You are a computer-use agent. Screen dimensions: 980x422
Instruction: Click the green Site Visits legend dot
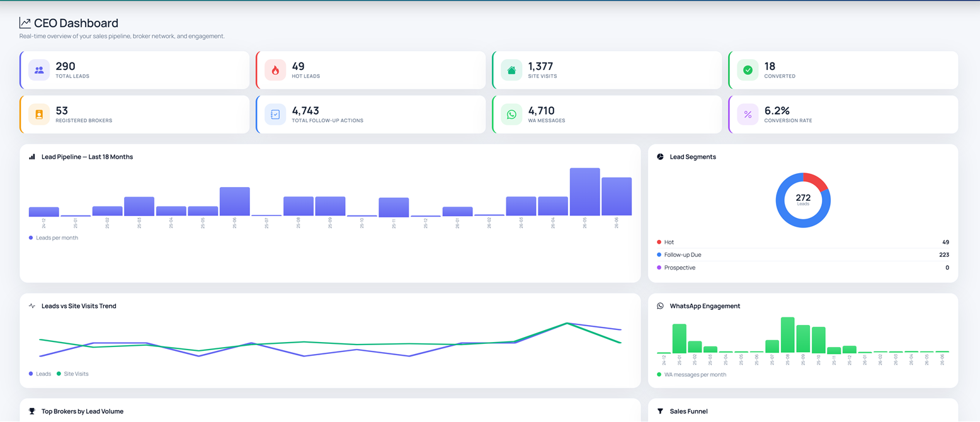pyautogui.click(x=59, y=374)
